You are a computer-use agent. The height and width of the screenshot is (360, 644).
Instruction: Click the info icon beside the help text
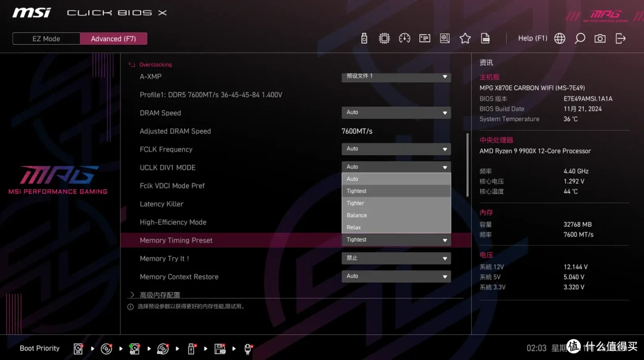click(130, 306)
